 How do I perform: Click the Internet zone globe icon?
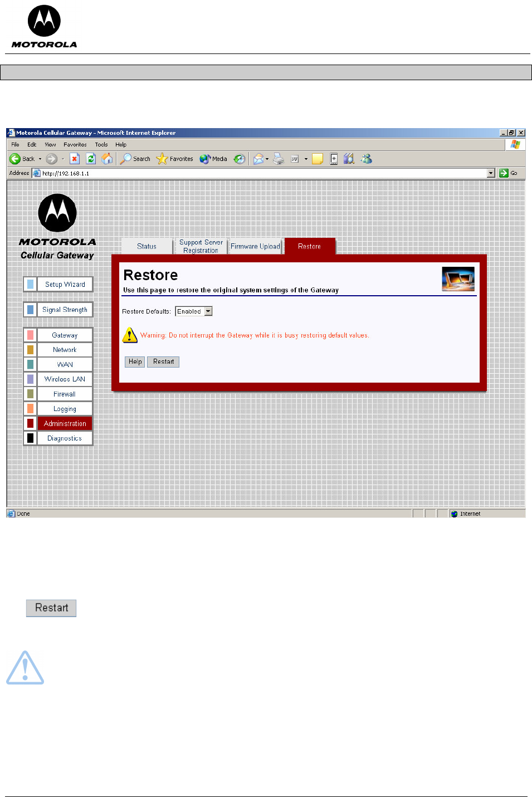coord(454,514)
